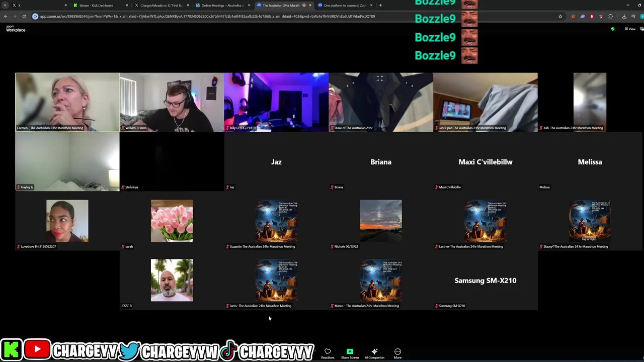Switch to One platform to connect Zoom tab
644x362 pixels.
[345, 5]
